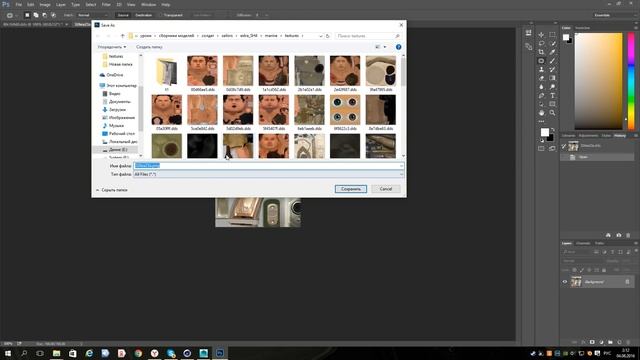Select the Blur tool
The width and height of the screenshot is (640, 360).
[x=541, y=87]
